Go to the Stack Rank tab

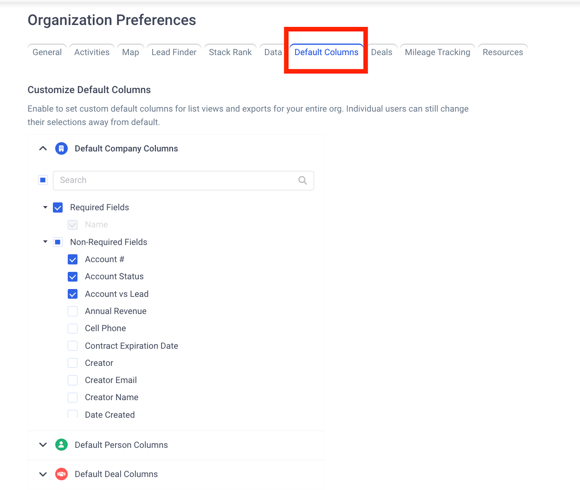230,52
